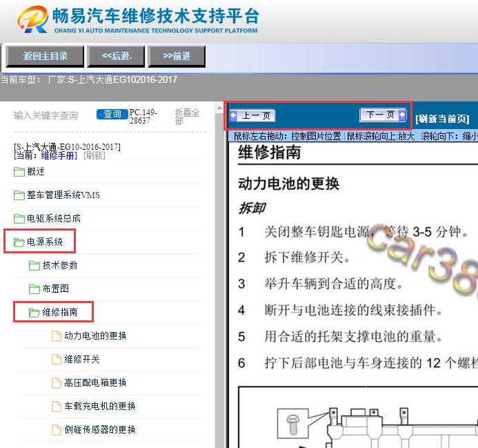Click the folder icon beside 技术参数
Screen dimensions: 478x448
point(34,266)
